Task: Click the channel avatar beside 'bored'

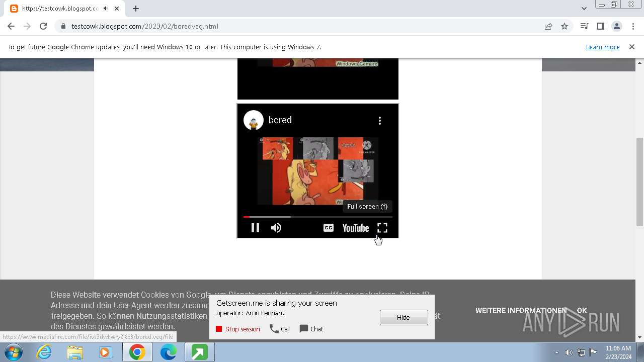Action: pos(254,120)
